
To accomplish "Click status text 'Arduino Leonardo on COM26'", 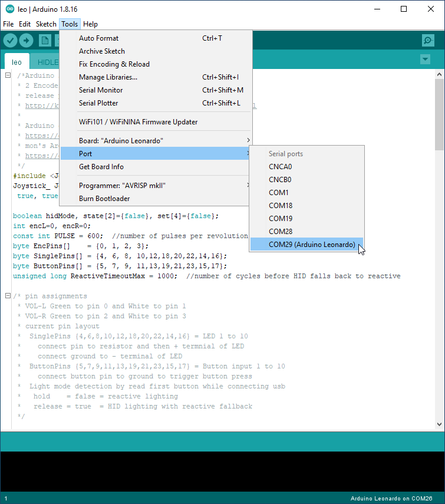I will 391,498.
